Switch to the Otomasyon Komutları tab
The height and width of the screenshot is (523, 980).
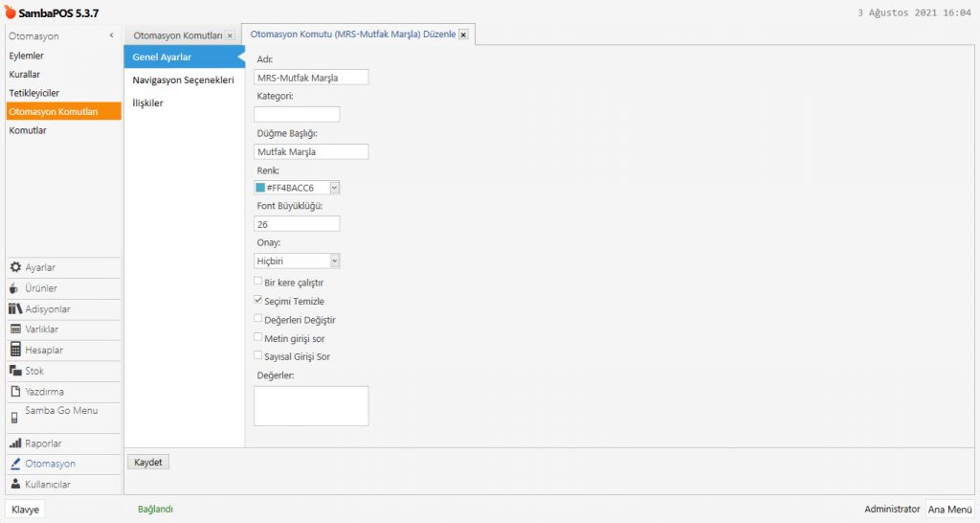(x=177, y=35)
